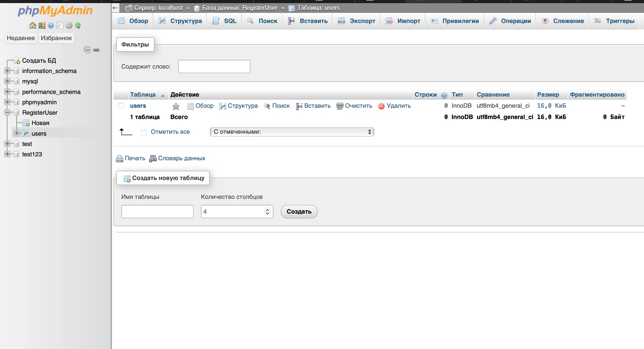Viewport: 644px width, 349px height.
Task: Click the star favorite icon for users
Action: click(176, 106)
